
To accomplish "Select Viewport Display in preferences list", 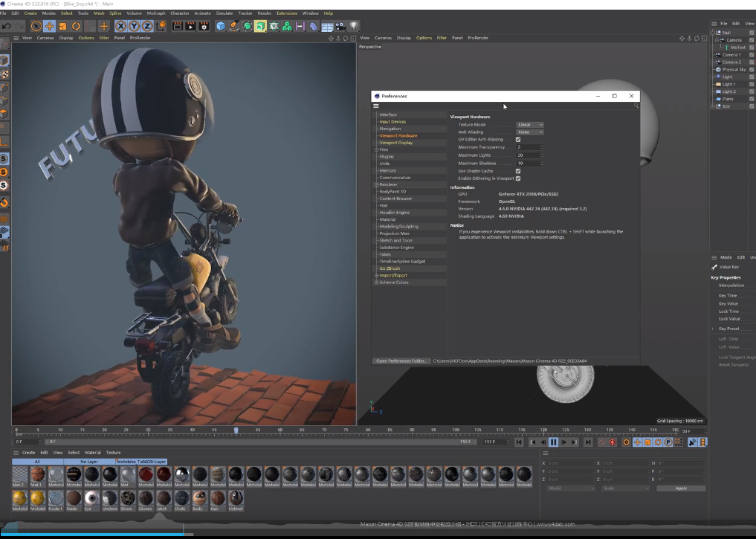I will coord(395,143).
